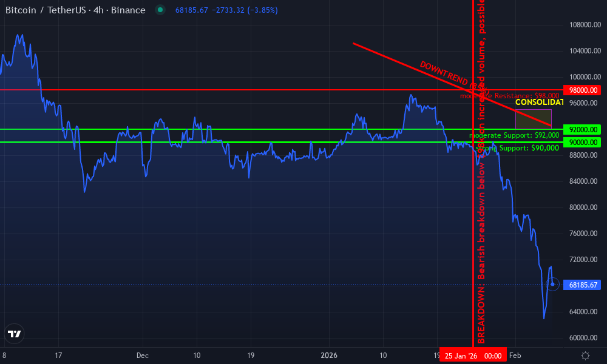Viewport: 607px width, 364px height.
Task: Select the green 90000.00 price tag
Action: [582, 142]
